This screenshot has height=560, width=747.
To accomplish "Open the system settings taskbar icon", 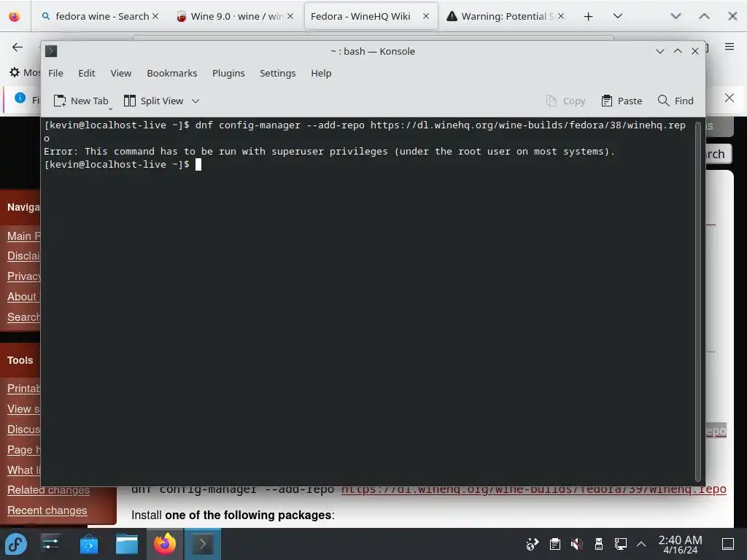I will pyautogui.click(x=50, y=544).
